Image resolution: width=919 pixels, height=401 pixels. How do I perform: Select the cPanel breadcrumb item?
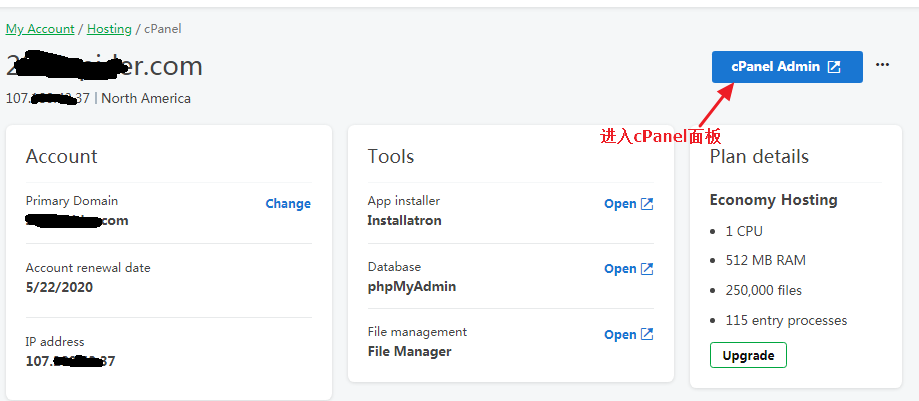(x=163, y=29)
